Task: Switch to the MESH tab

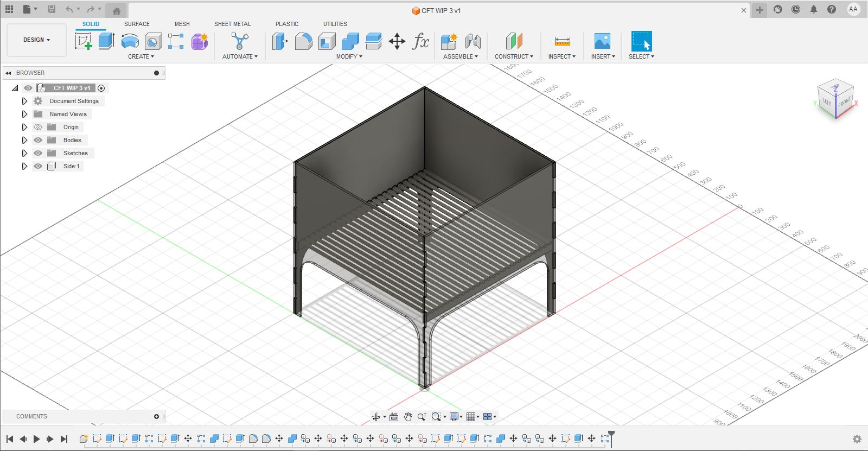Action: click(182, 24)
